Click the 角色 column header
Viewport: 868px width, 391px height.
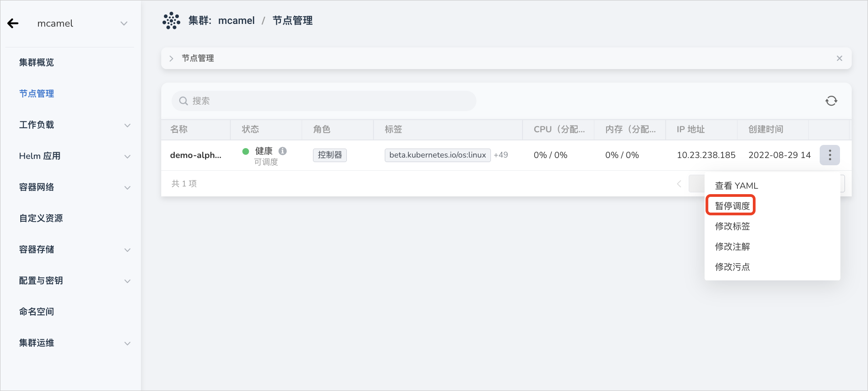click(x=322, y=129)
